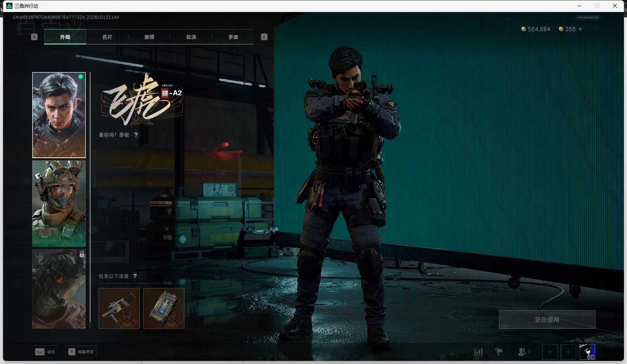Image resolution: width=627 pixels, height=364 pixels.
Task: Open the 手表 tab
Action: coord(233,37)
